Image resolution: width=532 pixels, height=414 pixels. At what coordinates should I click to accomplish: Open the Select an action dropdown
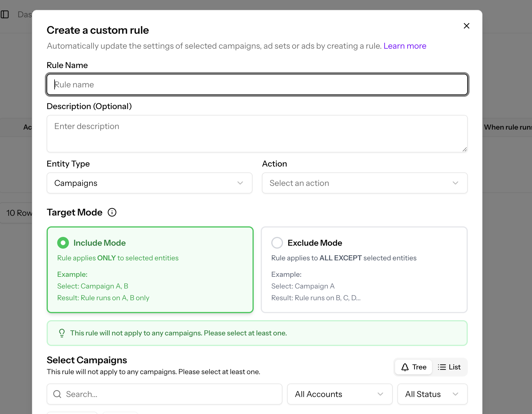[364, 183]
